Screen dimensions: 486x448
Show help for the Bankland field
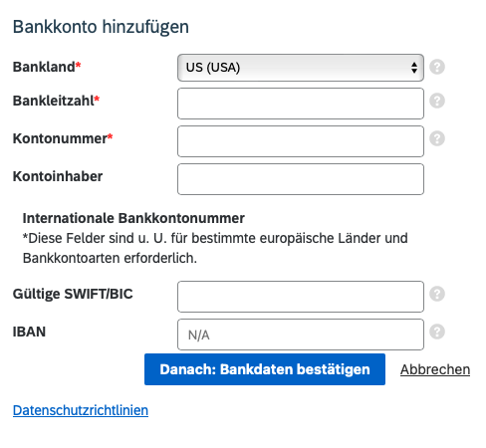tap(437, 67)
